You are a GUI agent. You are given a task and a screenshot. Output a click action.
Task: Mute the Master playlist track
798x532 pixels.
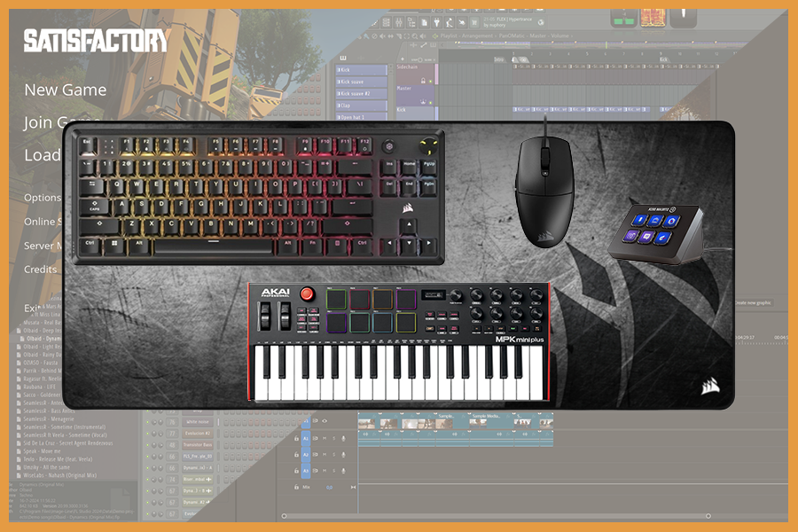(x=431, y=102)
